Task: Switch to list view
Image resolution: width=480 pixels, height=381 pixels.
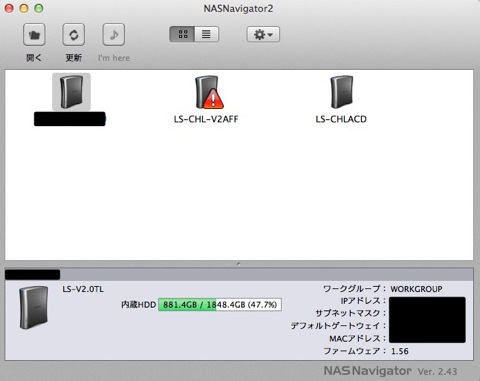Action: point(207,34)
